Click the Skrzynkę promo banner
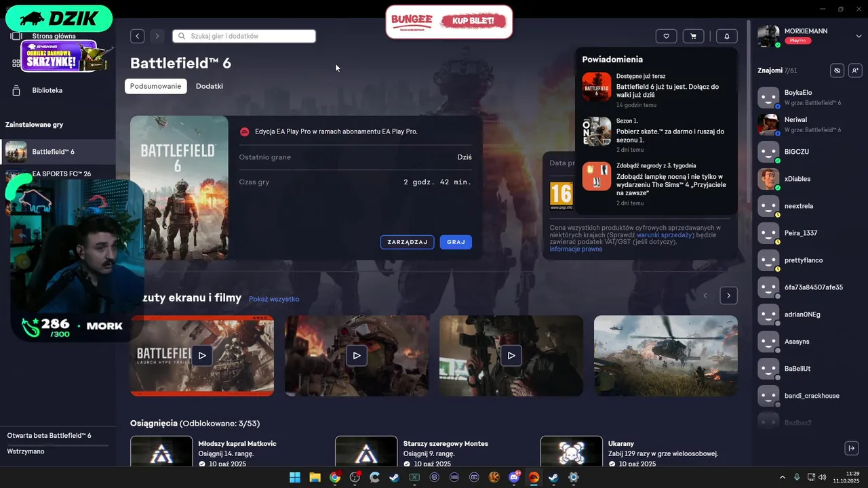The height and width of the screenshot is (488, 868). click(x=62, y=56)
